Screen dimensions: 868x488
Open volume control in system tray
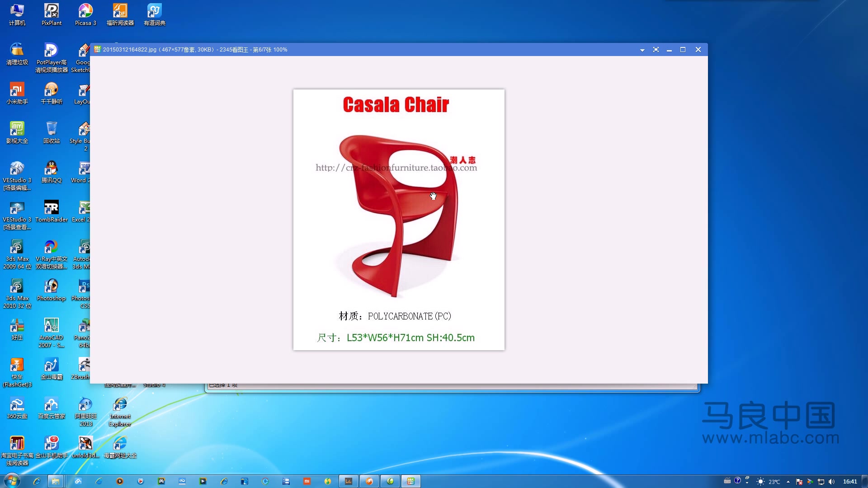tap(831, 482)
